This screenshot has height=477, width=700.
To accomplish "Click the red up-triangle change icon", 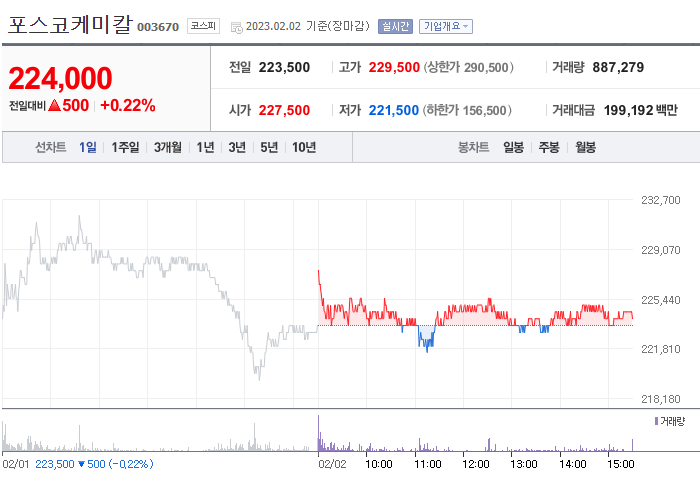I will 54,105.
